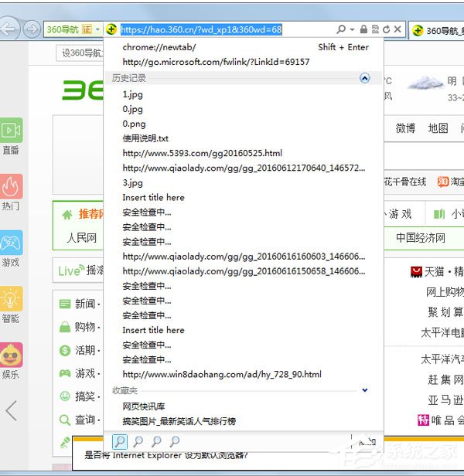Go forward with the browser Forward arrow
Screen dimensions: 464x476
[31, 29]
